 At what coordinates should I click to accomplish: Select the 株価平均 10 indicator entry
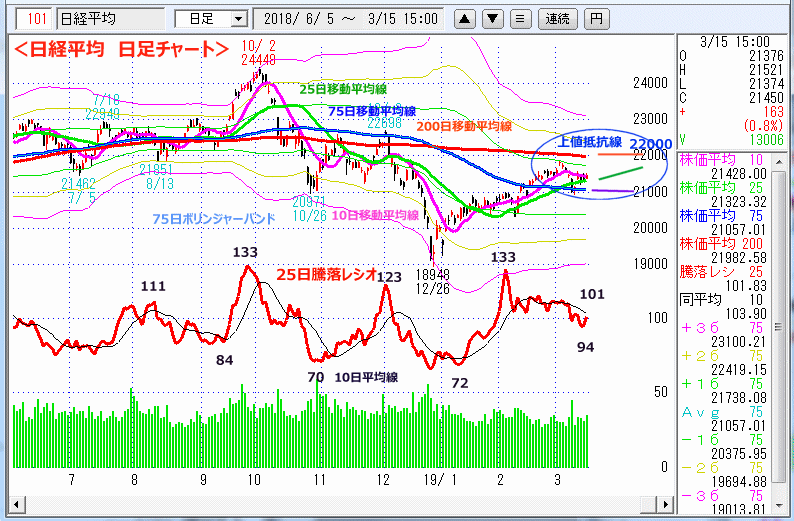[x=735, y=160]
